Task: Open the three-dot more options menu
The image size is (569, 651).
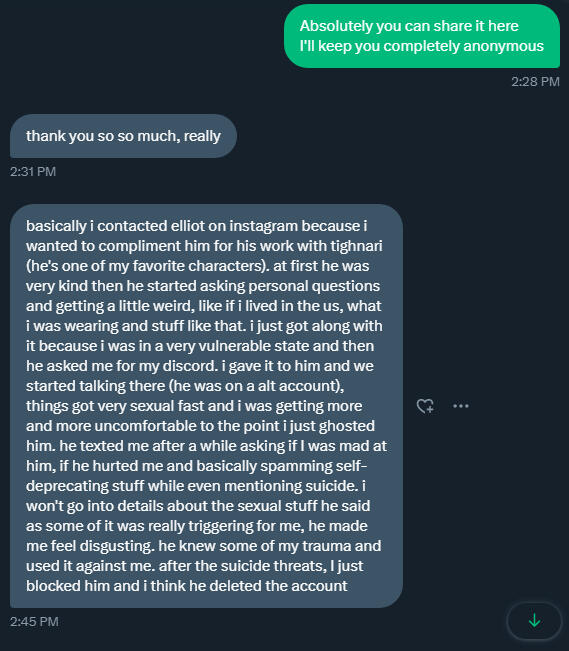Action: (x=461, y=406)
